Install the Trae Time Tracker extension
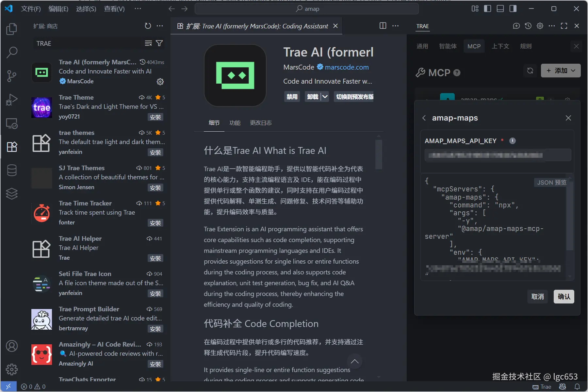588x392 pixels. point(155,223)
